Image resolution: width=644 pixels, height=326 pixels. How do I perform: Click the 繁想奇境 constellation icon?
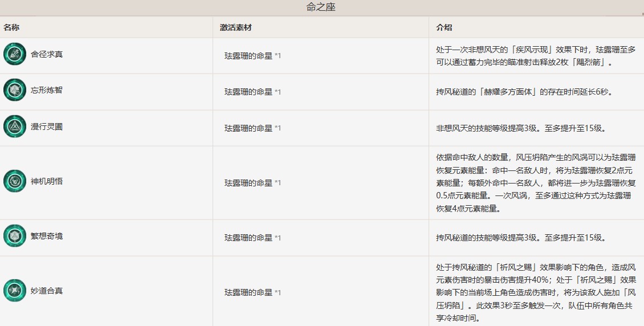pos(15,236)
